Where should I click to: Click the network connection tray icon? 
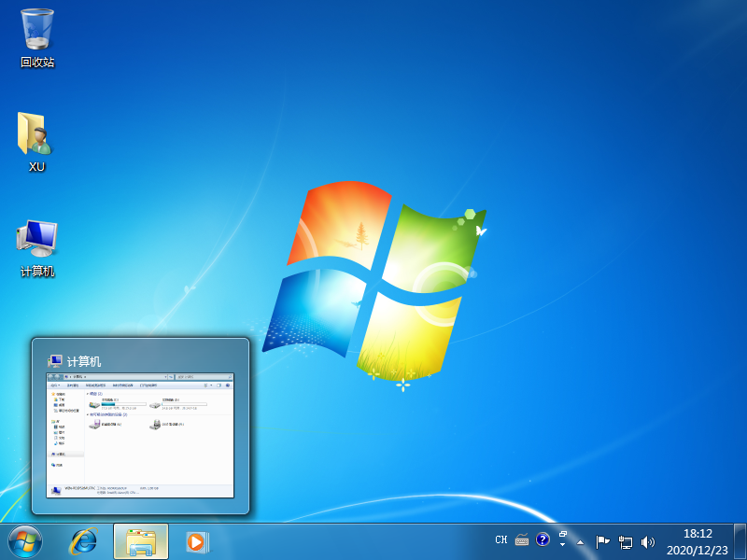626,541
